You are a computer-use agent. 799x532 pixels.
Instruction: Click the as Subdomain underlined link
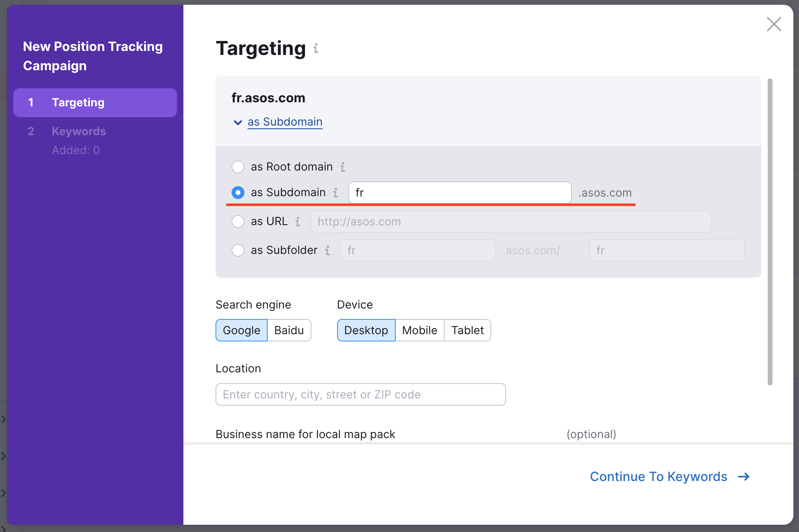point(285,122)
